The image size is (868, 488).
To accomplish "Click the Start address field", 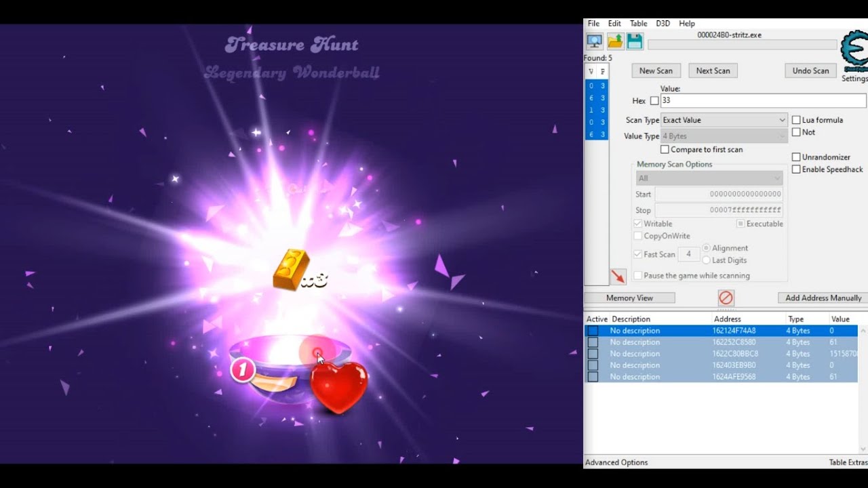I will tap(719, 194).
